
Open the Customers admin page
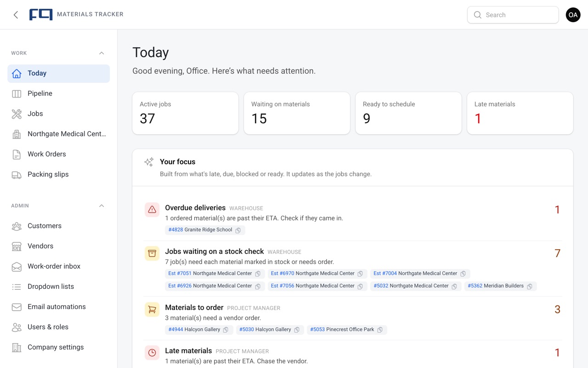[59, 226]
